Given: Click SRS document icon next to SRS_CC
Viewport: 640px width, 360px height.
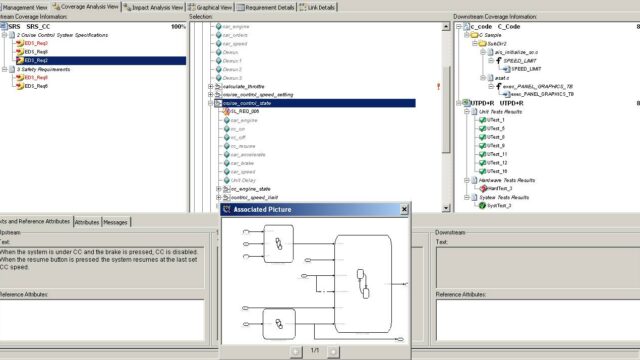Looking at the screenshot, I should 4,27.
